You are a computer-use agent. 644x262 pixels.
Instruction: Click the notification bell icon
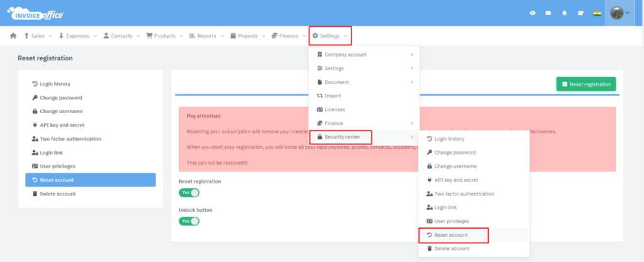[564, 13]
